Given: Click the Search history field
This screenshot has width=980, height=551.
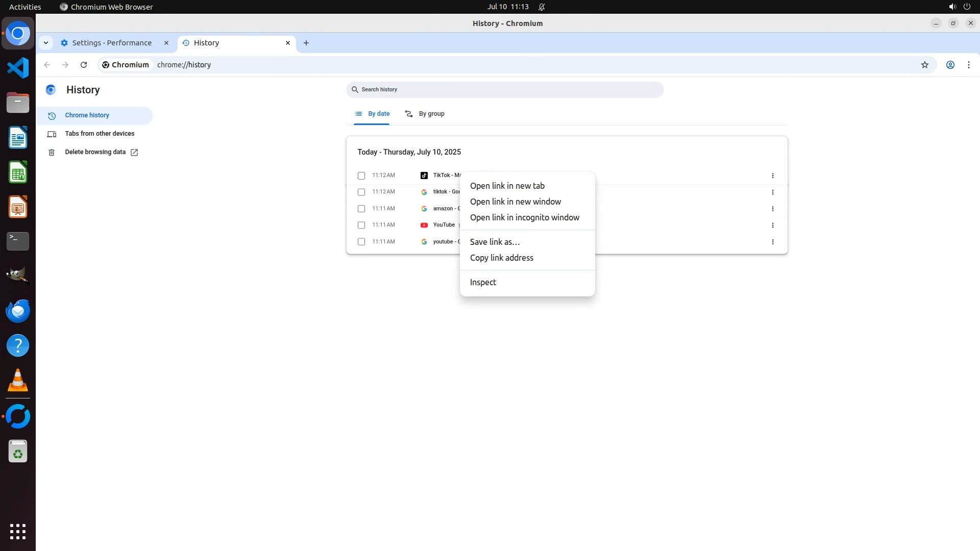Looking at the screenshot, I should tap(505, 89).
